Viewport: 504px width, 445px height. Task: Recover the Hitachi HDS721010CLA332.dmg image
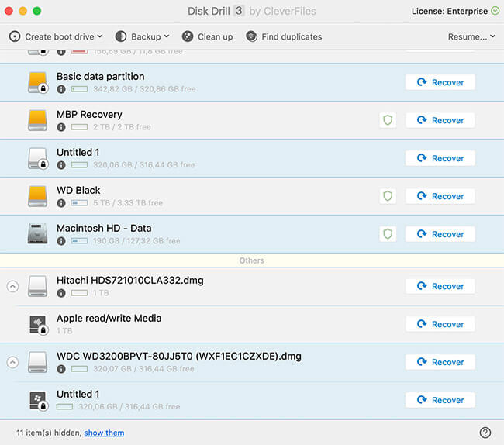(440, 286)
